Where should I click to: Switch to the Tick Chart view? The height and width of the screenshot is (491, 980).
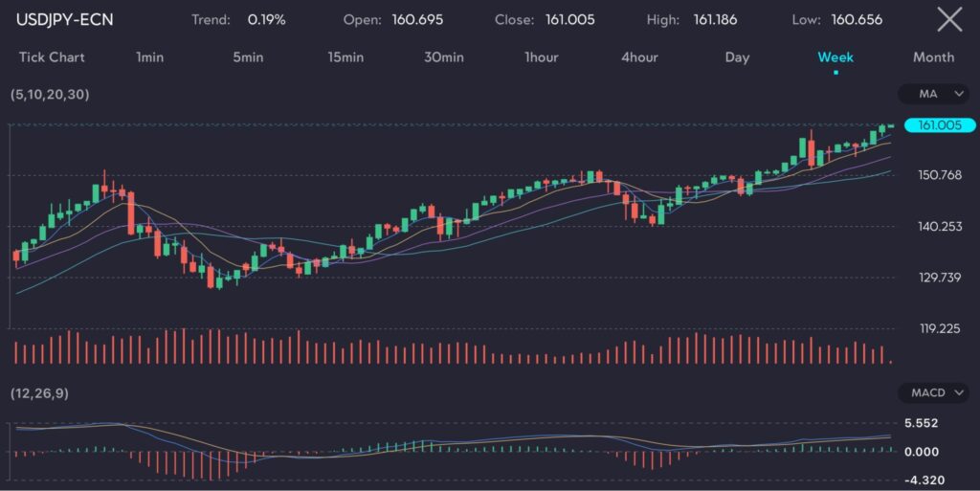52,57
